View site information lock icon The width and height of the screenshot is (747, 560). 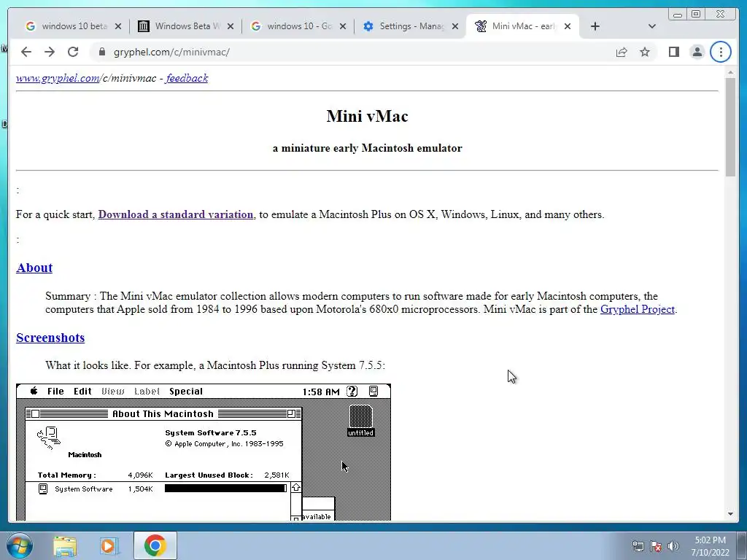(x=102, y=52)
